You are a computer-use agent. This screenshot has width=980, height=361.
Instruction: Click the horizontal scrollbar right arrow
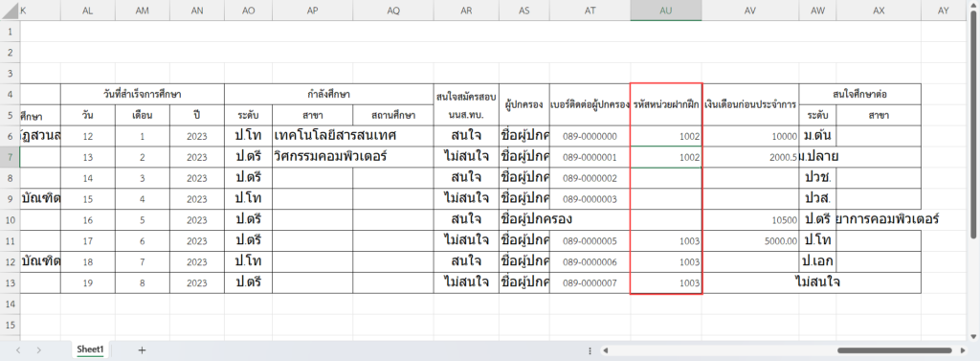click(963, 350)
